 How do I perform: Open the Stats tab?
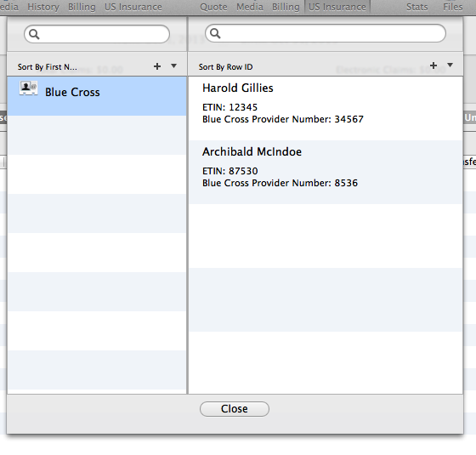[416, 7]
